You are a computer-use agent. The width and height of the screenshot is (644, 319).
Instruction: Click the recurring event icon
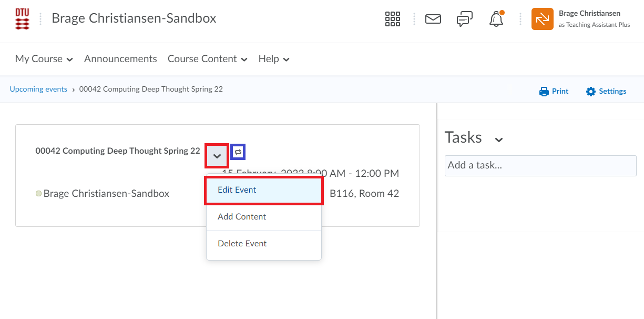238,152
